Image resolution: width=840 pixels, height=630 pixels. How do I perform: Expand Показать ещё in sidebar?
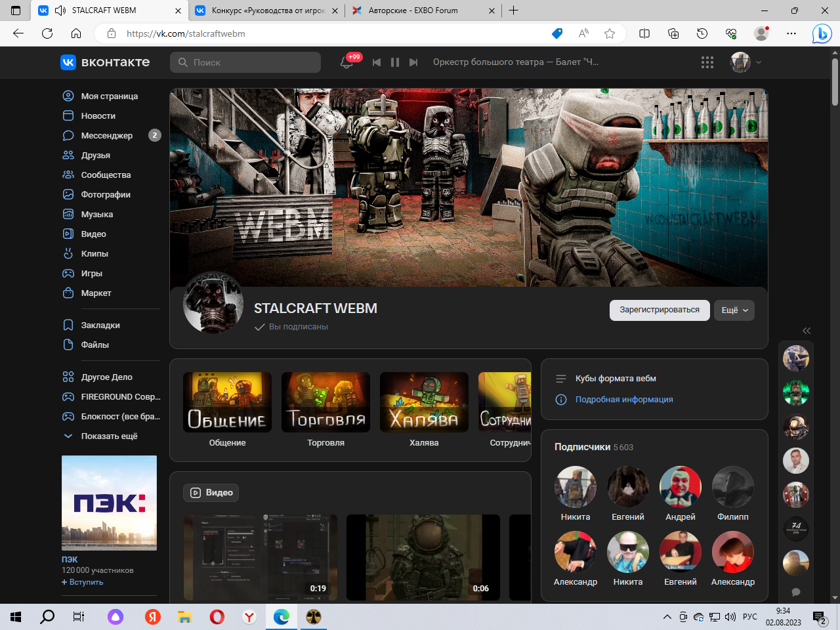point(110,436)
